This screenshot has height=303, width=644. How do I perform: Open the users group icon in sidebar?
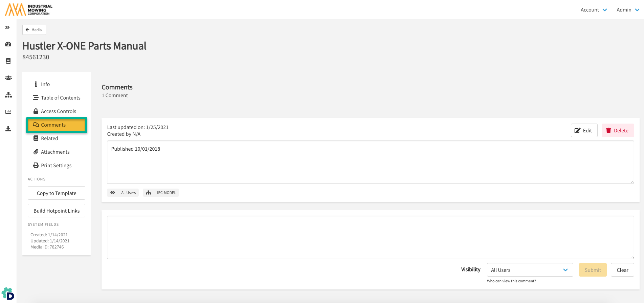click(x=8, y=78)
